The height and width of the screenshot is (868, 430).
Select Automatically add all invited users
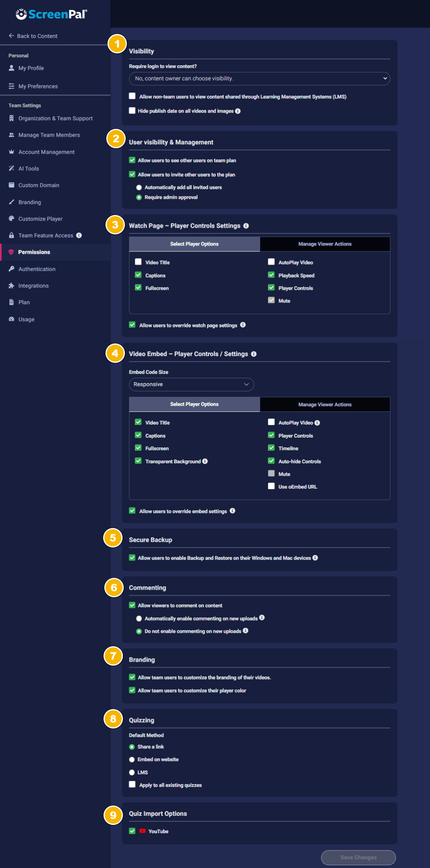pyautogui.click(x=139, y=187)
